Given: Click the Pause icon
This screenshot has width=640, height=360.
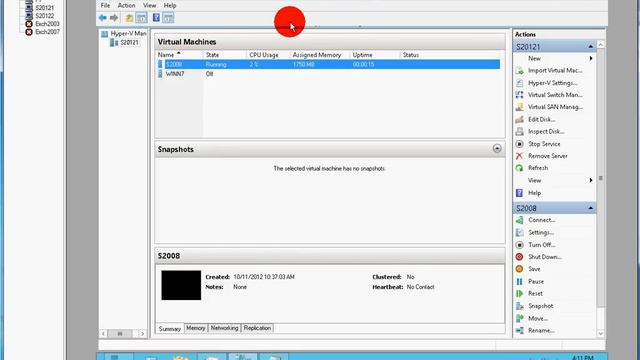Looking at the screenshot, I should pos(519,282).
